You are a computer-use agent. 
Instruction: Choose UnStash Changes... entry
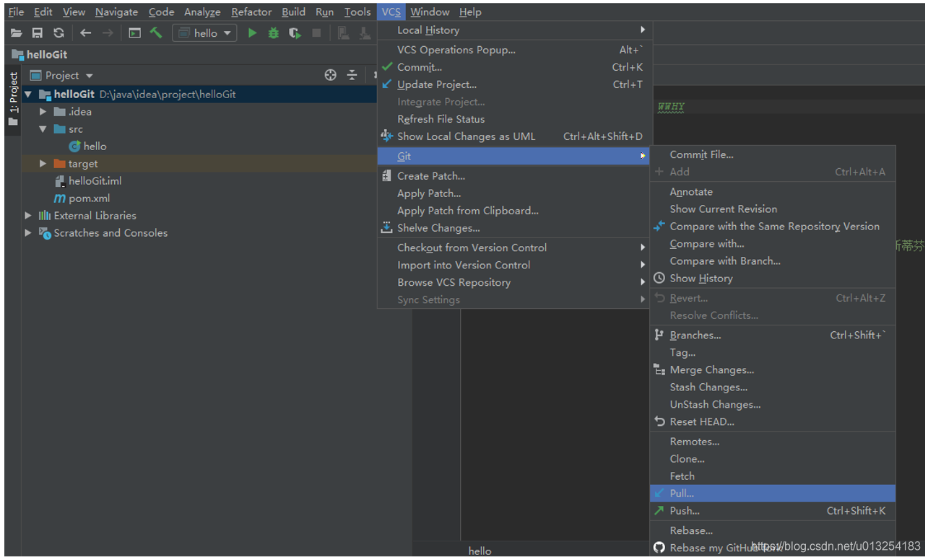pos(773,405)
